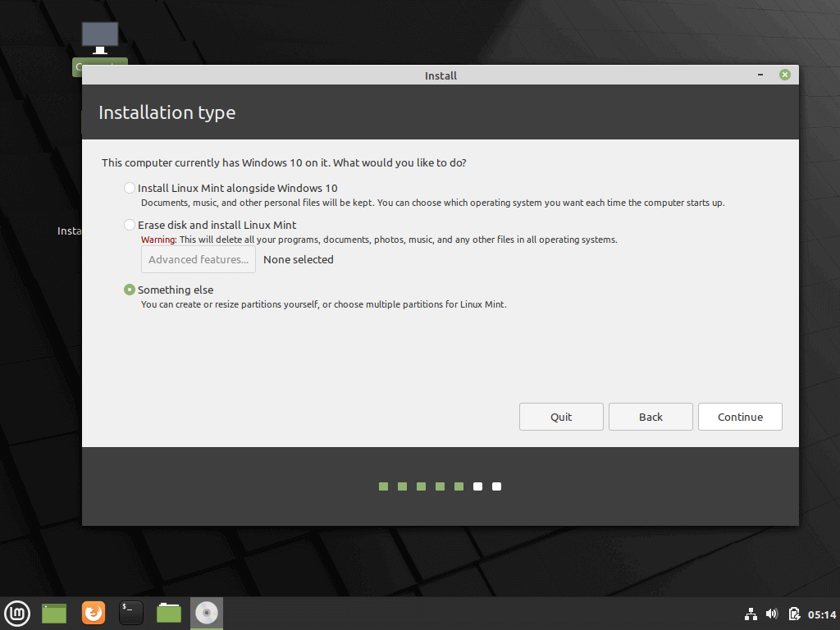840x630 pixels.
Task: Click the Advanced features button
Action: (198, 259)
